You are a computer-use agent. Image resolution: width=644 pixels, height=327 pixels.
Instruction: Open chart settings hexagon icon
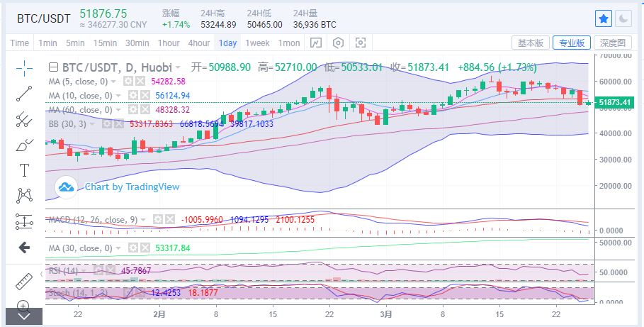point(338,43)
